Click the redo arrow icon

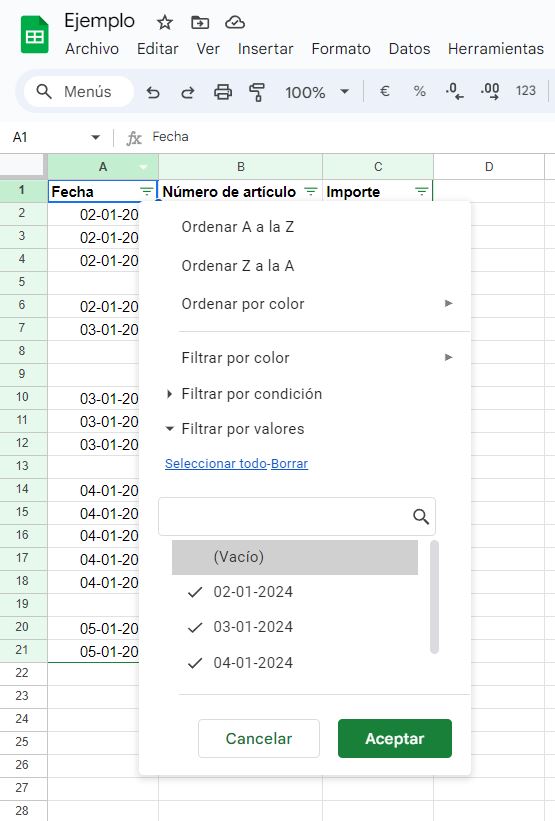tap(187, 93)
